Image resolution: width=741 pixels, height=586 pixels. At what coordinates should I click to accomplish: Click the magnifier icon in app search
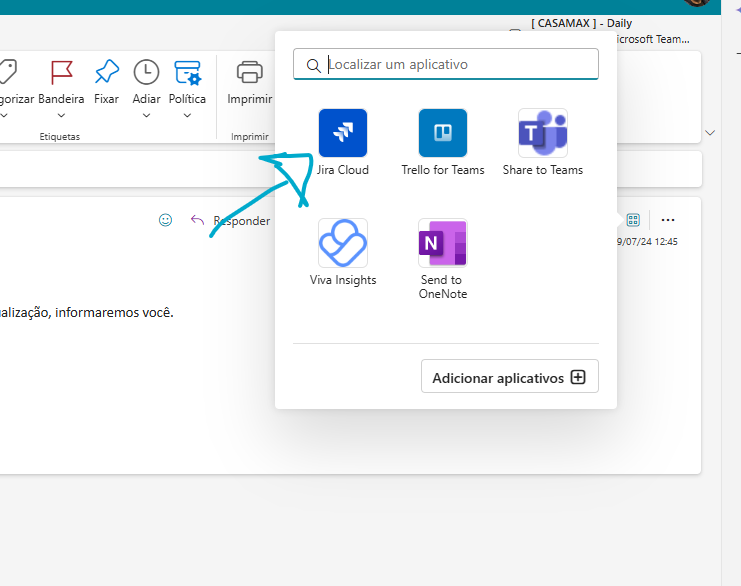point(313,65)
